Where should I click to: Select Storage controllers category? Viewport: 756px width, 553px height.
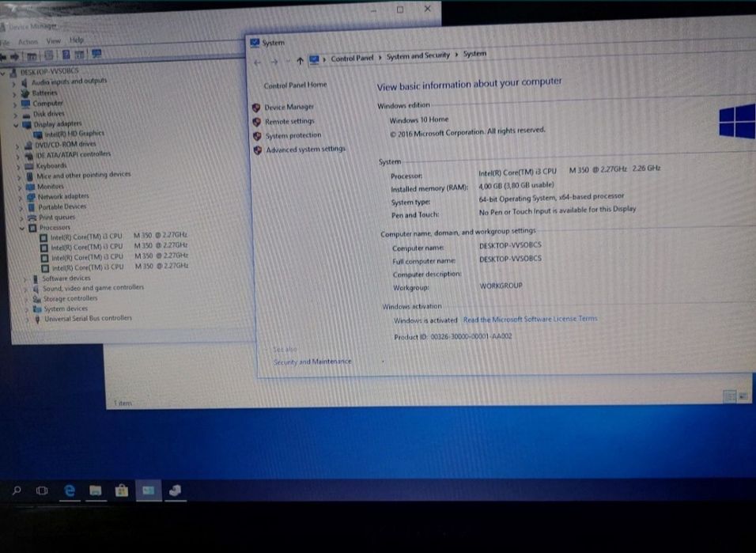tap(70, 299)
